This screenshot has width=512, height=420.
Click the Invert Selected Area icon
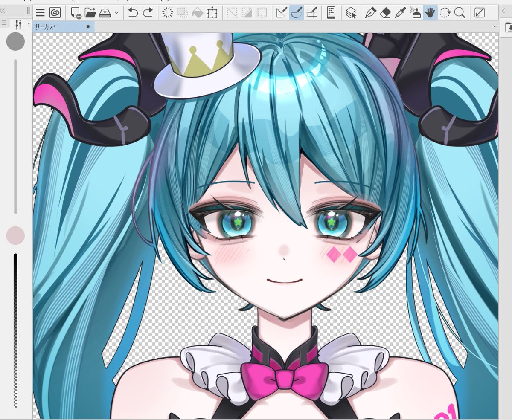tap(247, 13)
